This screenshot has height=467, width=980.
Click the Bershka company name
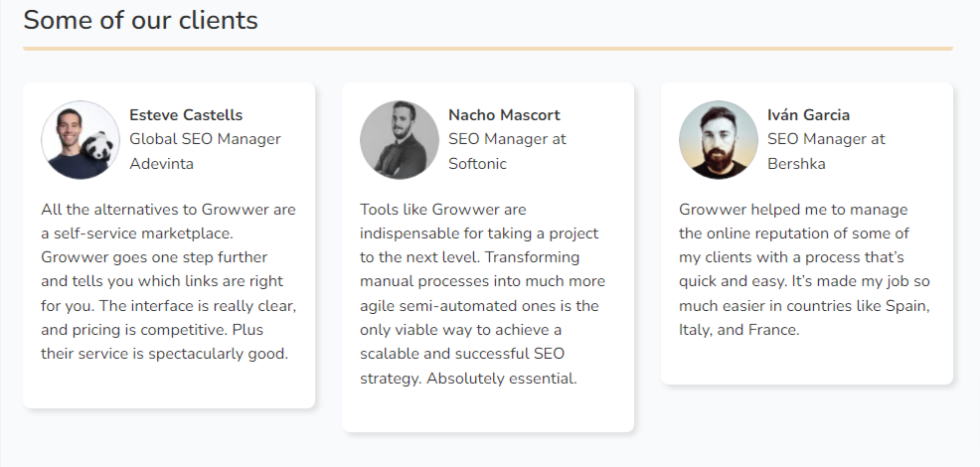pos(796,164)
